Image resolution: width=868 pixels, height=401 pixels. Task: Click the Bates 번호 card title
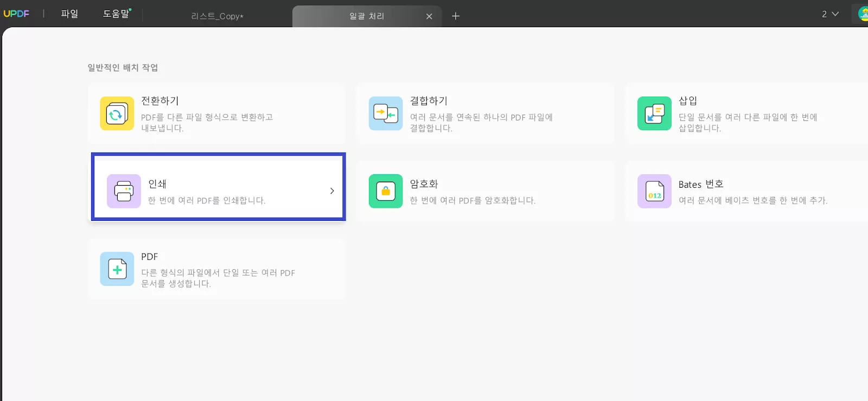[x=701, y=184]
